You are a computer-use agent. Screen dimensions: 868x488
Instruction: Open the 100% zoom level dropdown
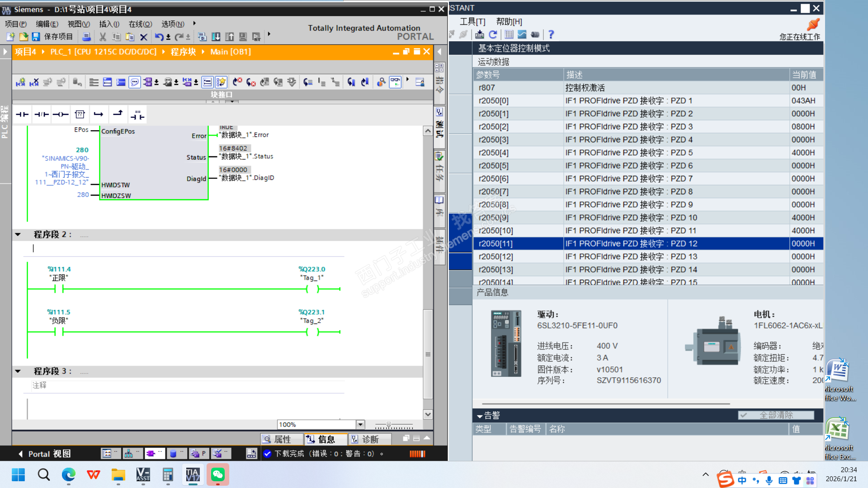pyautogui.click(x=360, y=424)
